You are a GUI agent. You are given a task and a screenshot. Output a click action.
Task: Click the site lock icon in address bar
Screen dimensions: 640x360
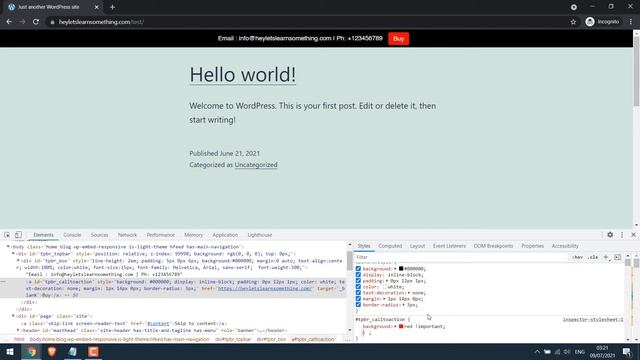(x=52, y=22)
